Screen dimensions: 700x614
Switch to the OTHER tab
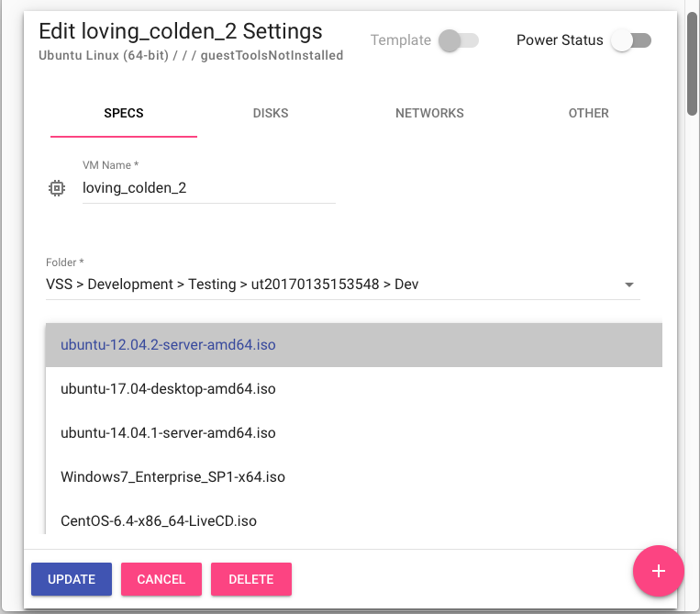(588, 114)
